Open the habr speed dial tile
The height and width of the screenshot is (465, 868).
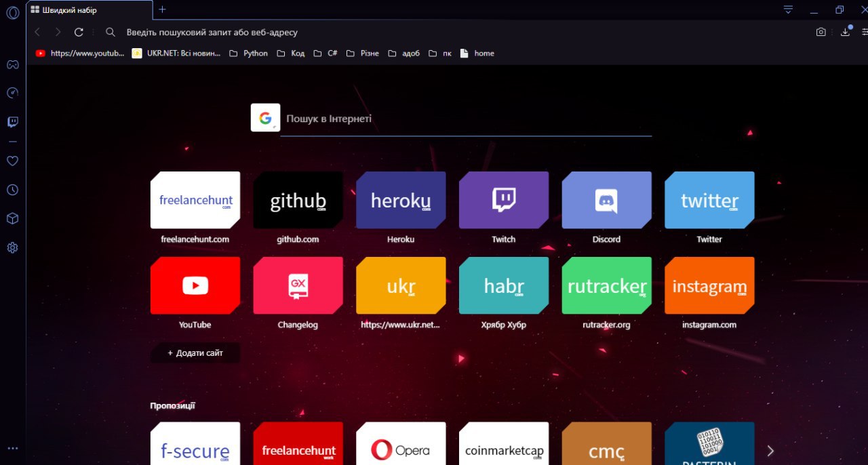[504, 285]
